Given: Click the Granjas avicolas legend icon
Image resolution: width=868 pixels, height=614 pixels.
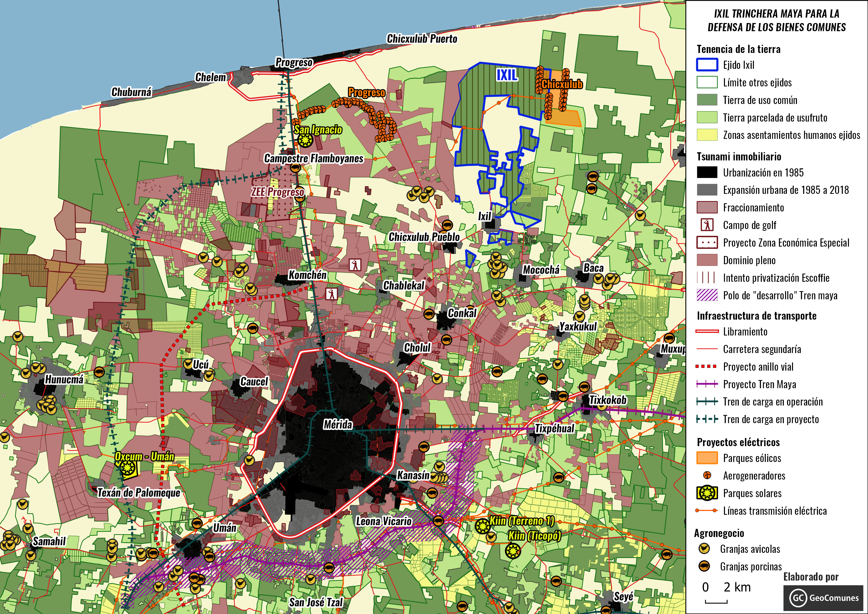Looking at the screenshot, I should point(704,549).
